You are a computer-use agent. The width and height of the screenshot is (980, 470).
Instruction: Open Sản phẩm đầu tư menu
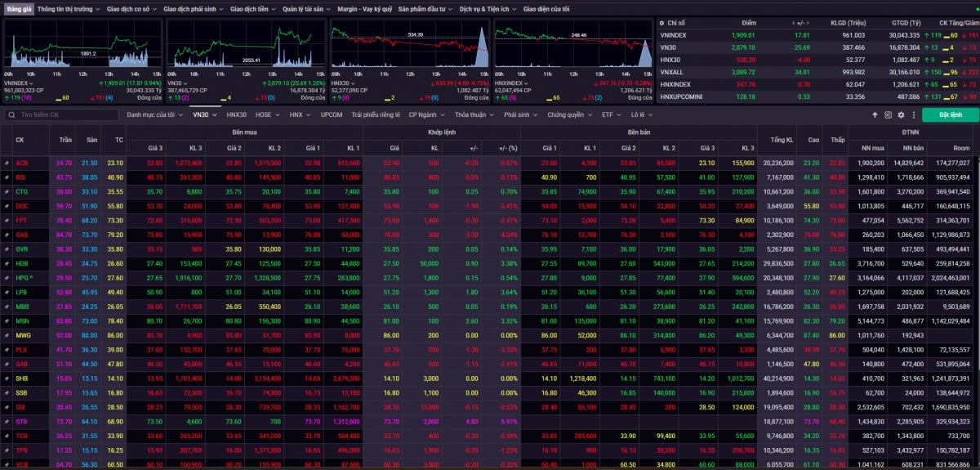tap(426, 8)
